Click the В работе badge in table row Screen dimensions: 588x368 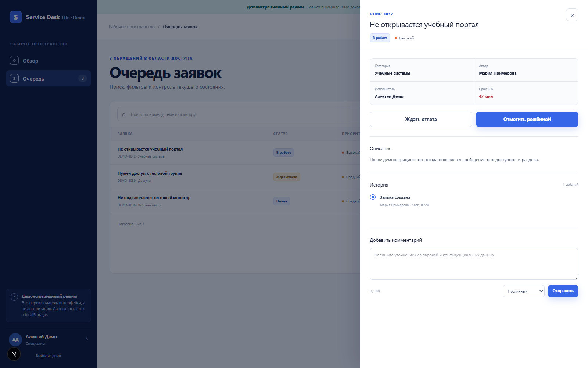click(283, 153)
